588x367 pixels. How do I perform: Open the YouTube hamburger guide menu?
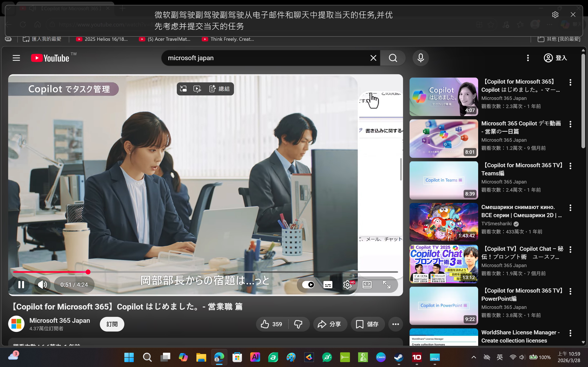coord(16,58)
